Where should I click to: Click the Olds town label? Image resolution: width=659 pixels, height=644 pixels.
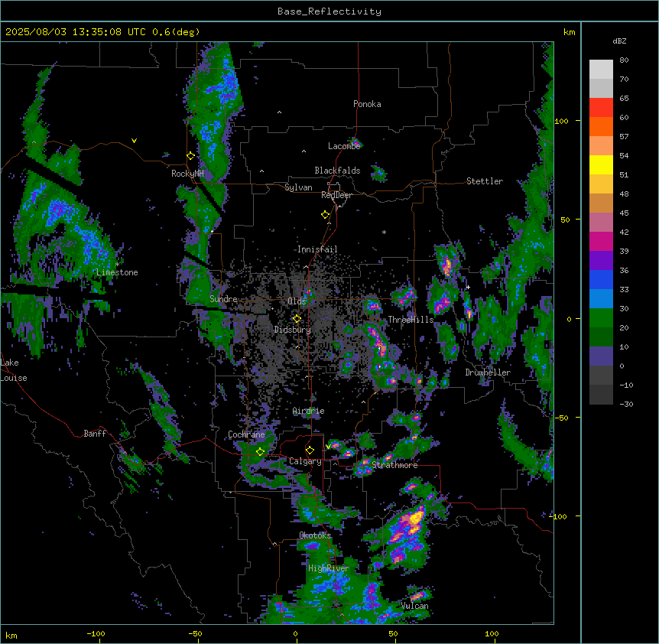(297, 301)
